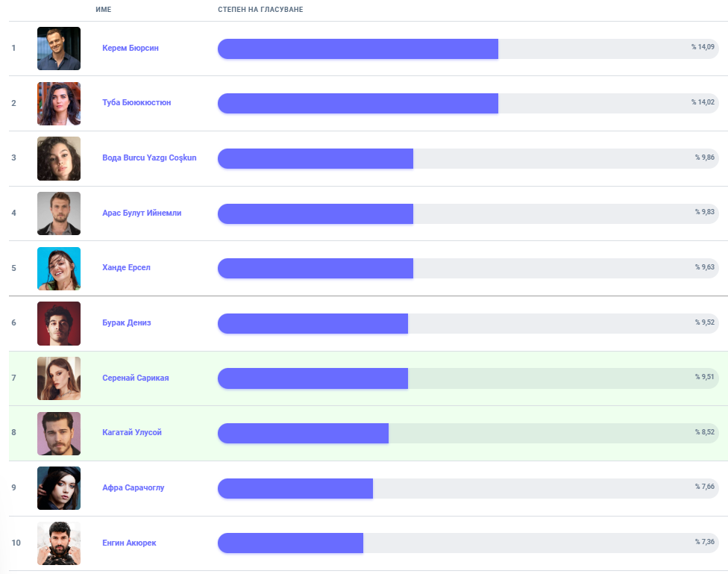Viewport: 728px width, 574px height.
Task: Click the % 9,51 percentage label
Action: coord(703,377)
